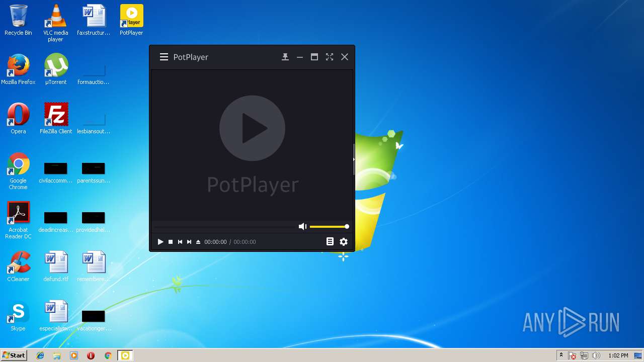Click the total duration time display
The height and width of the screenshot is (362, 644).
[245, 242]
